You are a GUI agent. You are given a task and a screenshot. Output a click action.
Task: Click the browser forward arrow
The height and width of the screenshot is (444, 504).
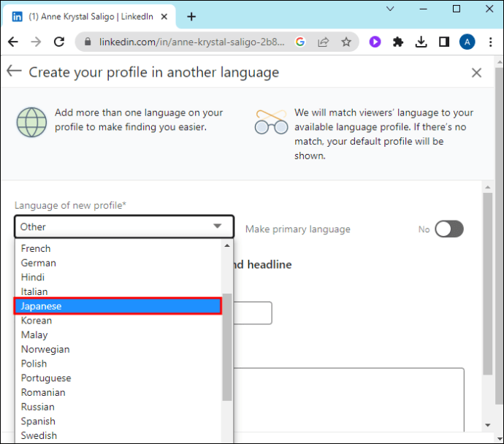36,42
